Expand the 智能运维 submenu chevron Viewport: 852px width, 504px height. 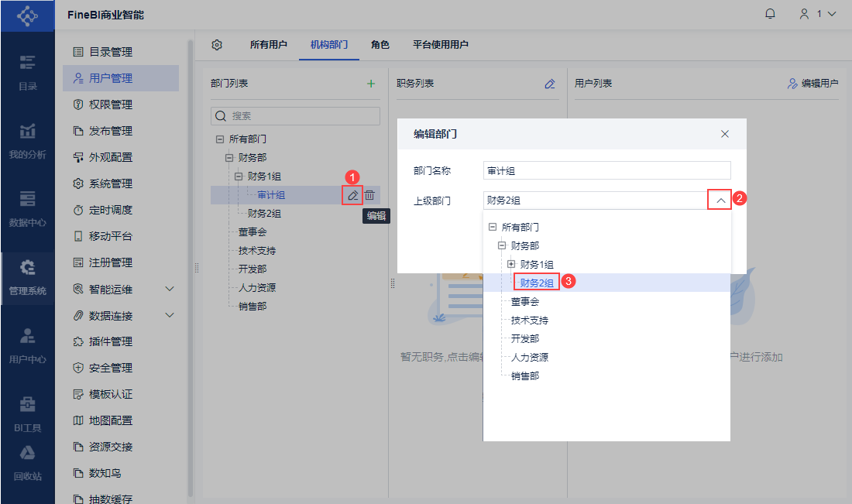[x=170, y=289]
